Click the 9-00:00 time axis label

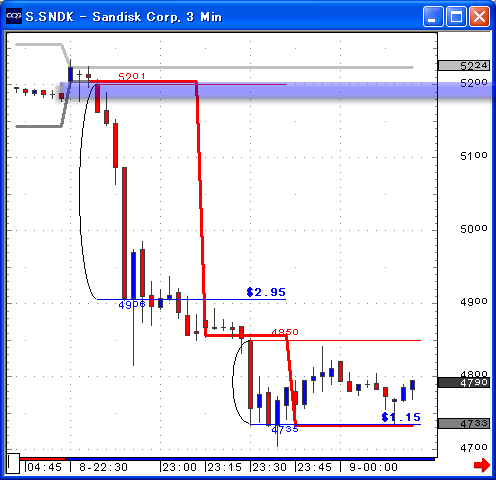(x=373, y=467)
